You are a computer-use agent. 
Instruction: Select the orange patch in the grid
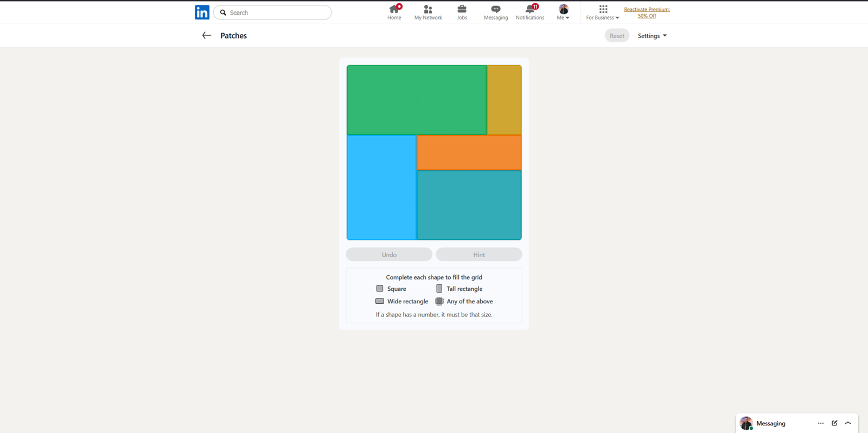(469, 152)
